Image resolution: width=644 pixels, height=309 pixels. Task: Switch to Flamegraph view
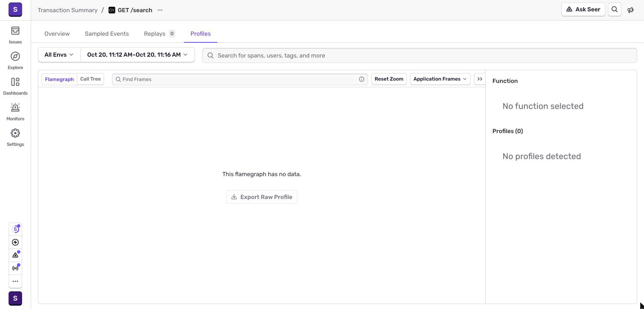pyautogui.click(x=59, y=79)
